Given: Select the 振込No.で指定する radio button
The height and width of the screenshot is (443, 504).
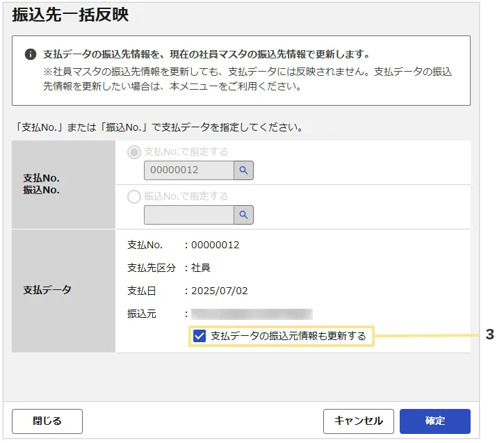Looking at the screenshot, I should pyautogui.click(x=134, y=197).
